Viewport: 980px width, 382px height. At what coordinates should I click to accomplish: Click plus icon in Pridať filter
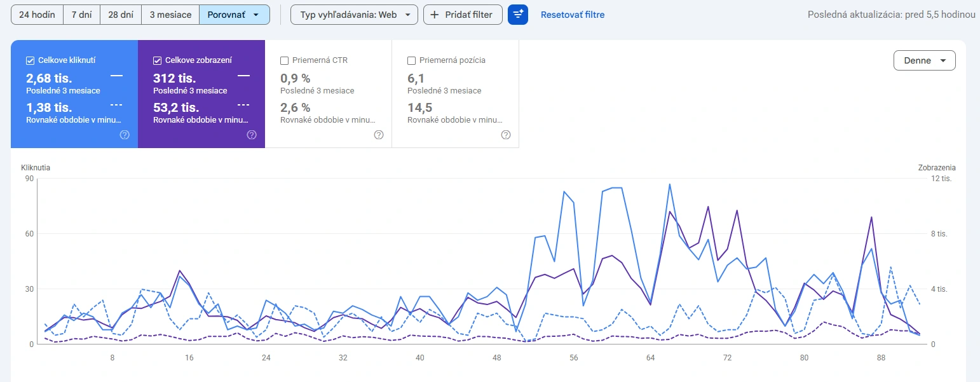click(x=435, y=15)
